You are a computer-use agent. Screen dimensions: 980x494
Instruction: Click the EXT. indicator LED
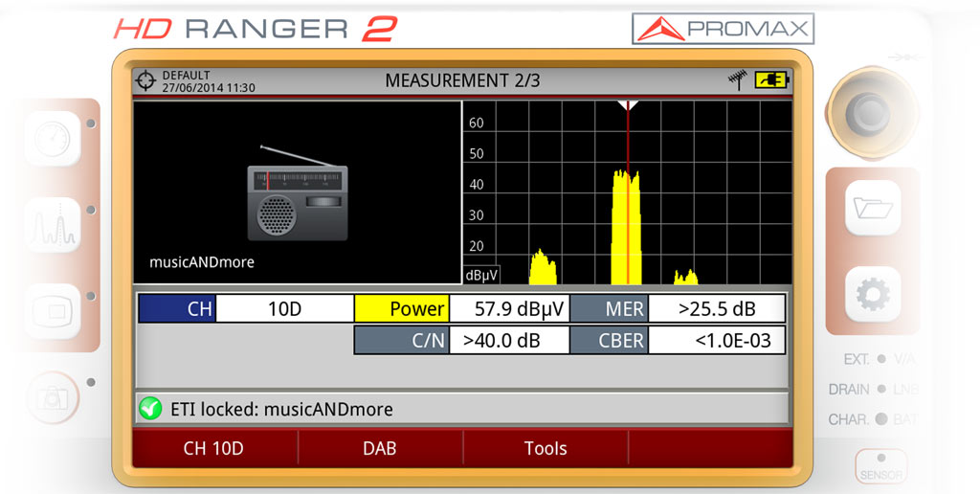(x=881, y=359)
